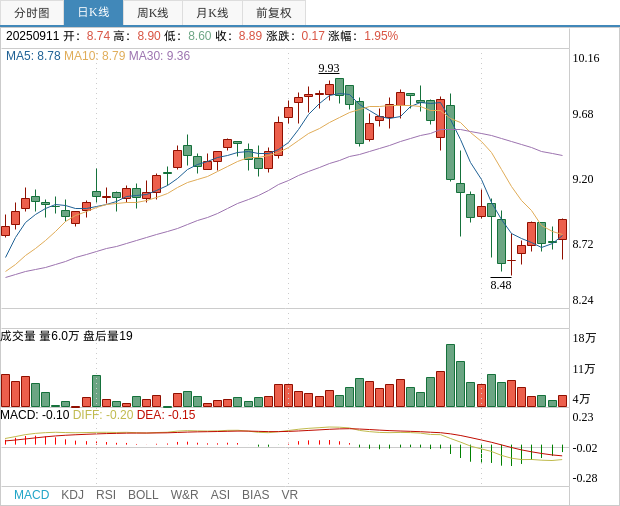Click the 8.24 price axis label
The height and width of the screenshot is (506, 620).
tap(583, 300)
